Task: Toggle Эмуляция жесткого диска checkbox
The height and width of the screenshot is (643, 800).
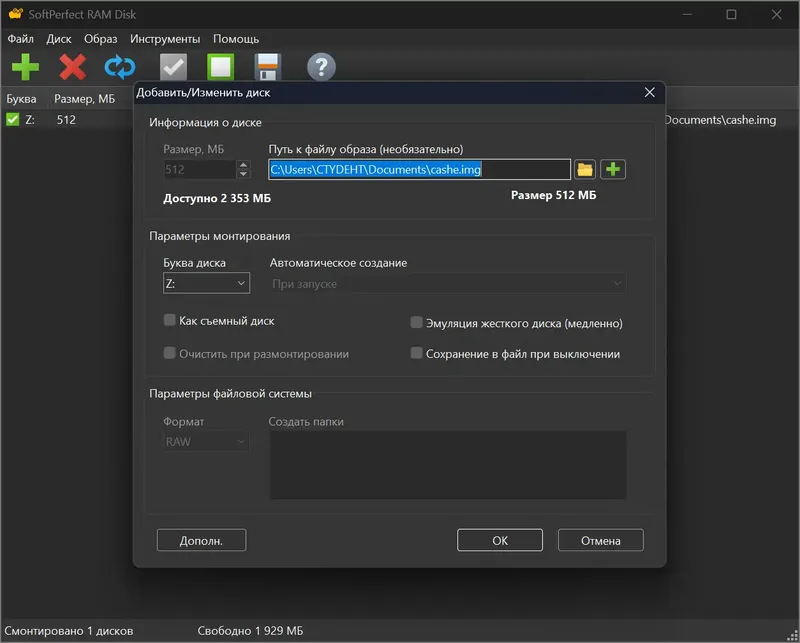Action: (416, 323)
